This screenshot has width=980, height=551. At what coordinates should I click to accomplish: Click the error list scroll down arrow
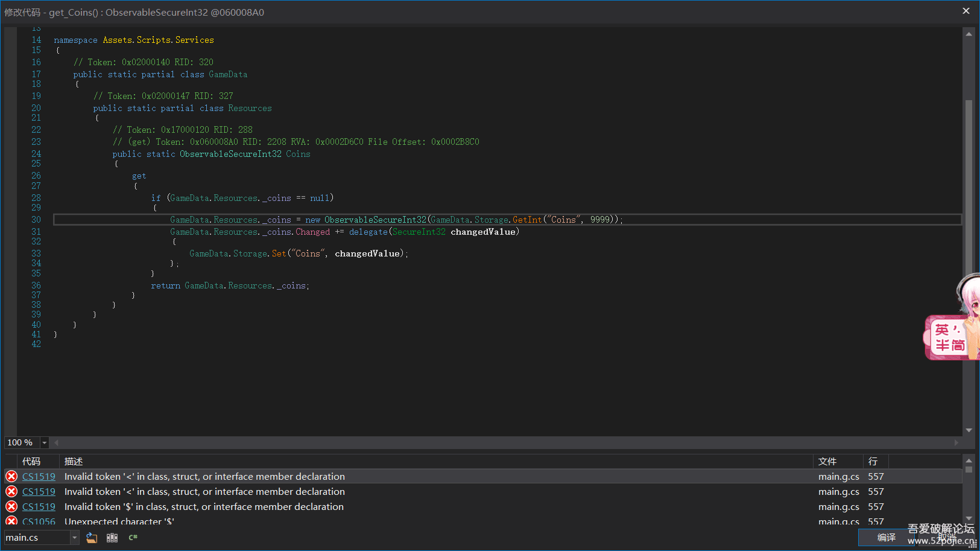969,518
